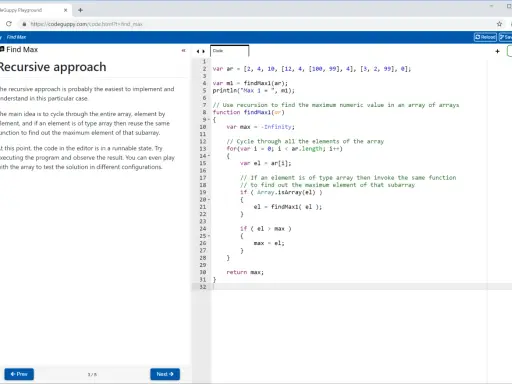Click comment '// to find out the maximum element'
Viewport: 512px width, 384px height.
point(327,185)
